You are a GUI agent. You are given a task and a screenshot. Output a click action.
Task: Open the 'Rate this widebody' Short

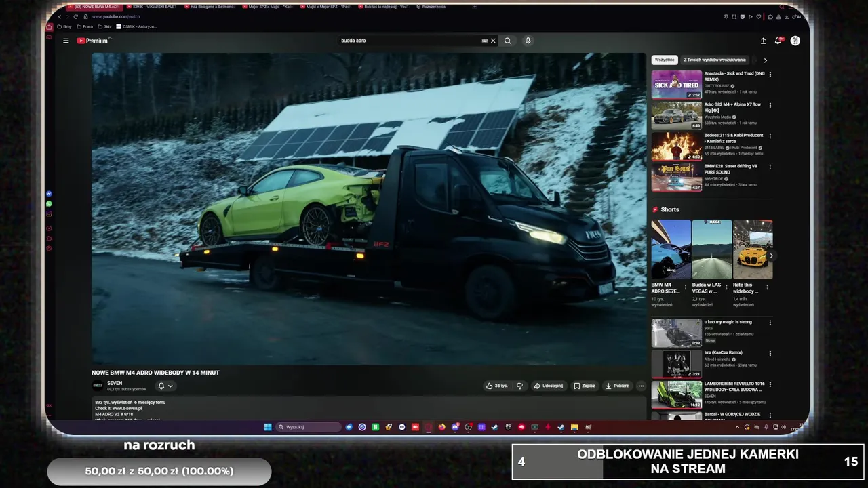click(753, 249)
